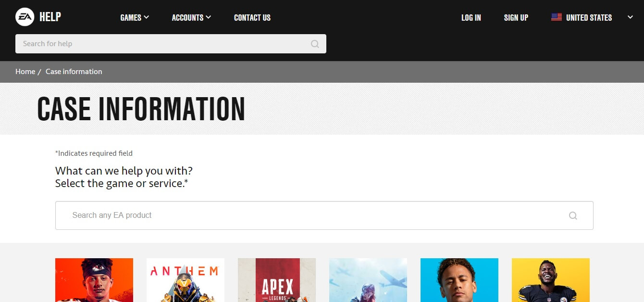Select the yellow-background football player thumbnail
The image size is (644, 302).
click(x=551, y=280)
